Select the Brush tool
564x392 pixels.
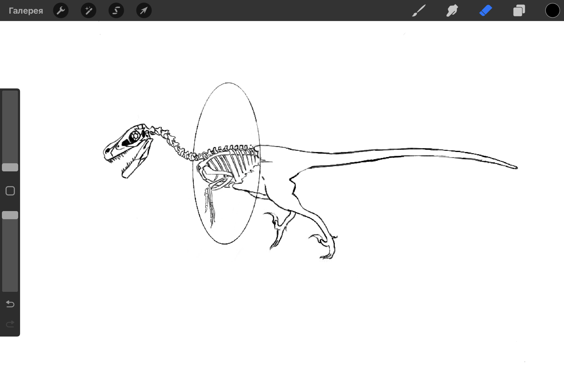click(x=419, y=11)
